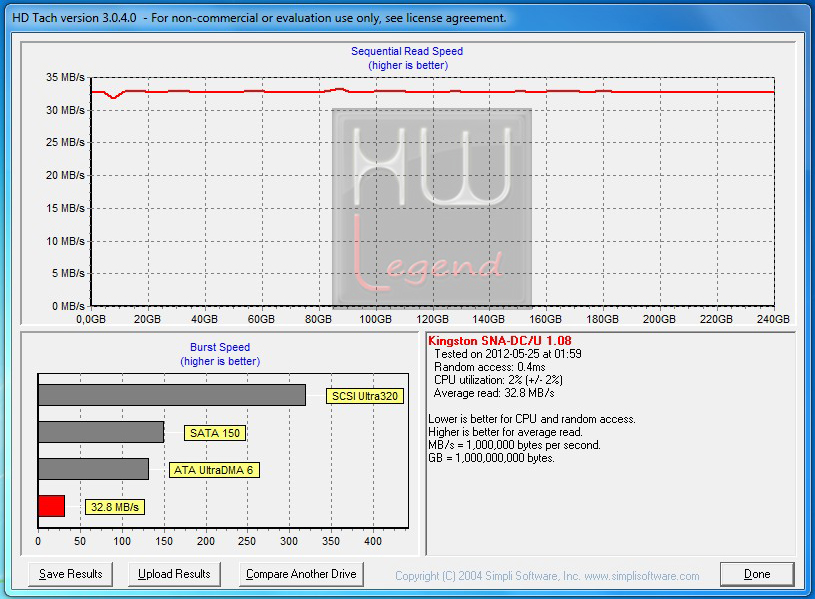Click the 120GB axis label

(432, 319)
